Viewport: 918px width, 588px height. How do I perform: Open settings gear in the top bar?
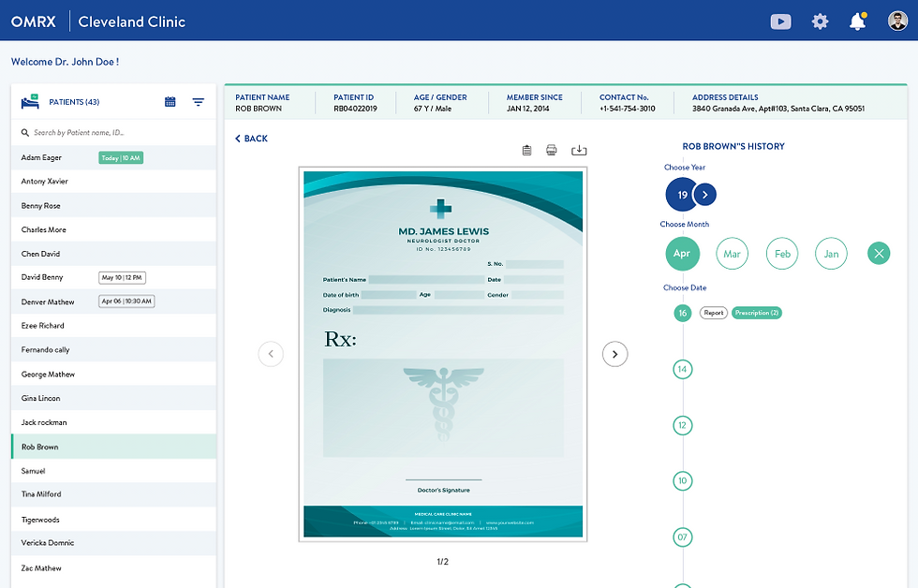(820, 22)
